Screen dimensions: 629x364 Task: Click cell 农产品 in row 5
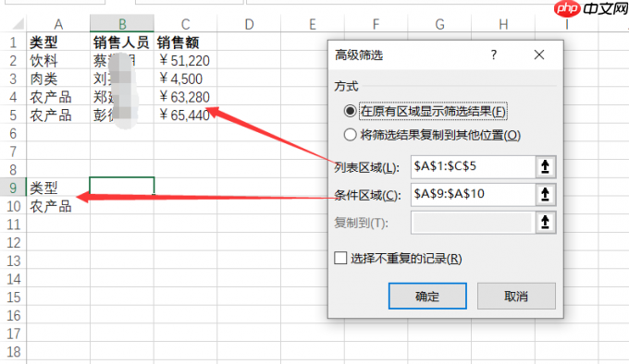(x=58, y=115)
